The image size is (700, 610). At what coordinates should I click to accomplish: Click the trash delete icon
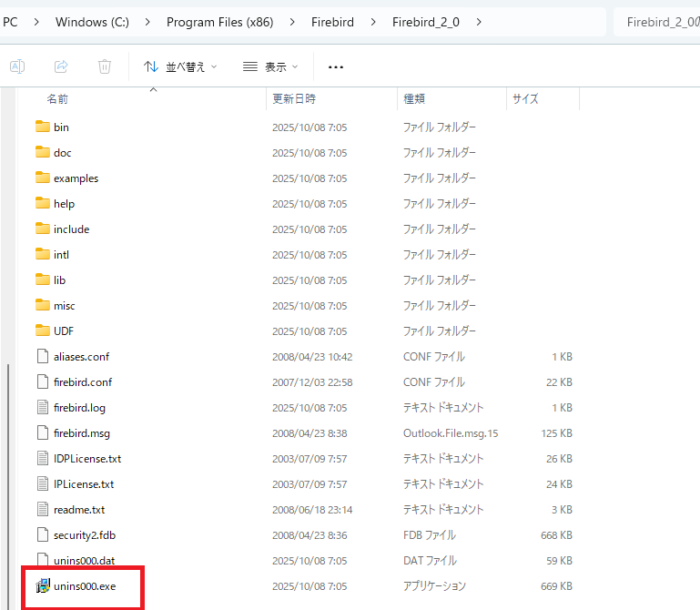point(105,66)
